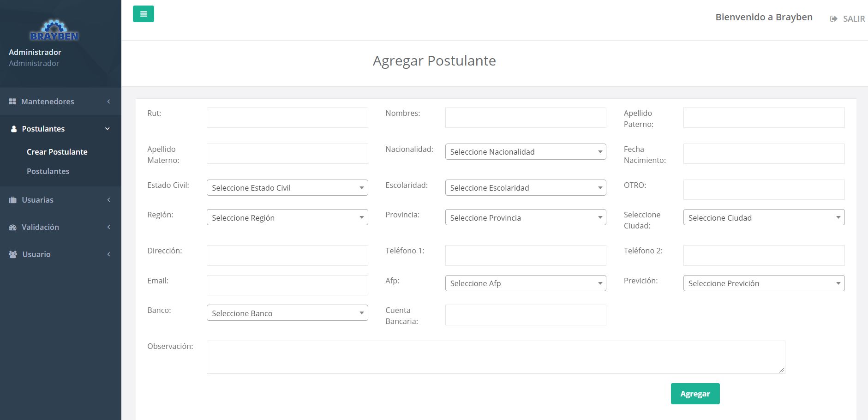Open Seleccione Ciudad dropdown

coord(764,217)
